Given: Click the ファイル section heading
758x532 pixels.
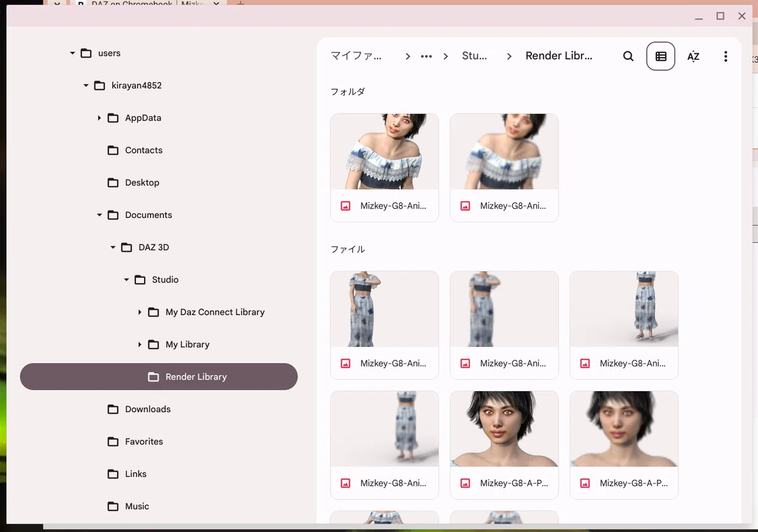Looking at the screenshot, I should [347, 250].
